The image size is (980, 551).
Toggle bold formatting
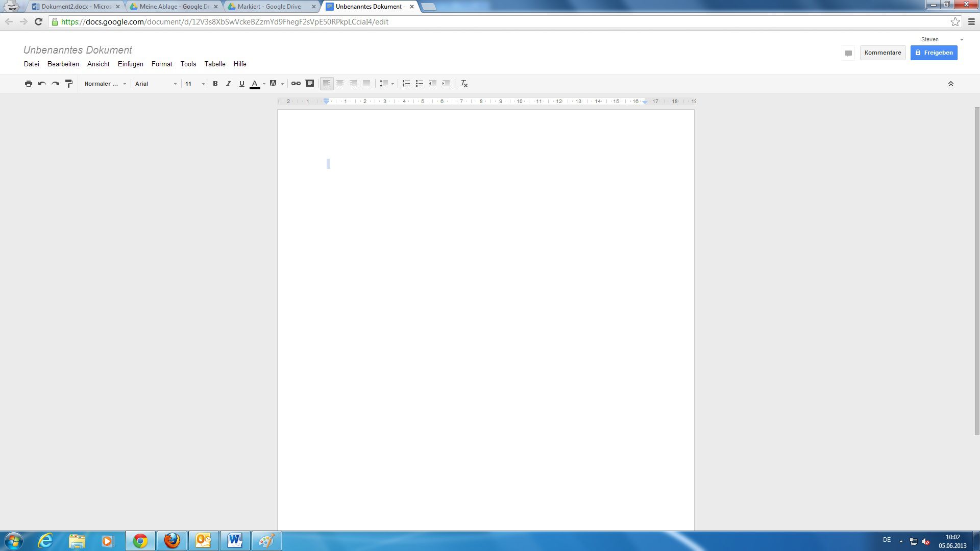point(215,83)
